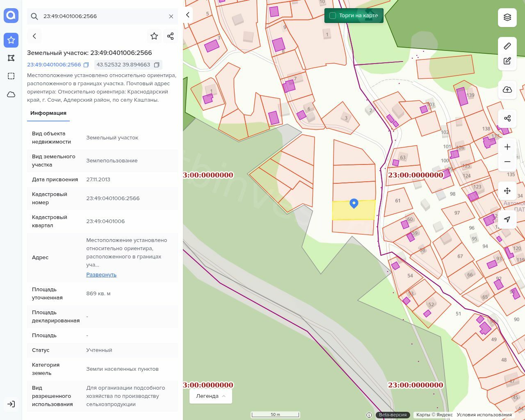Screen dimensions: 525x420
Task: Enable the Торги на карте checkbox
Action: pos(333,16)
